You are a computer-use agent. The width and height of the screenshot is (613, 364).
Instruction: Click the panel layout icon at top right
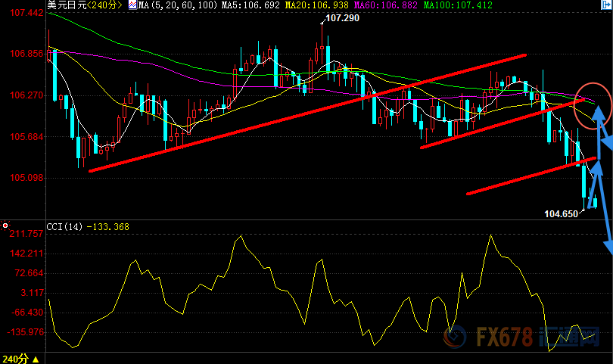605,5
